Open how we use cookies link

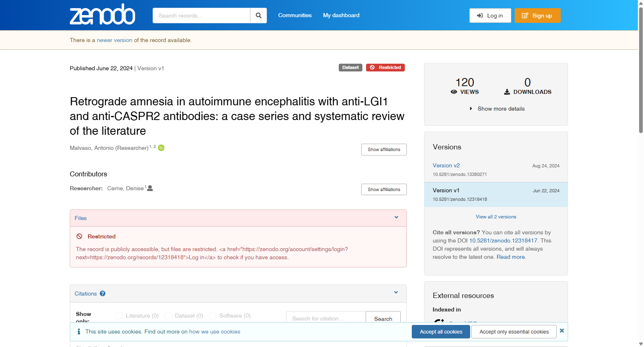[215, 331]
